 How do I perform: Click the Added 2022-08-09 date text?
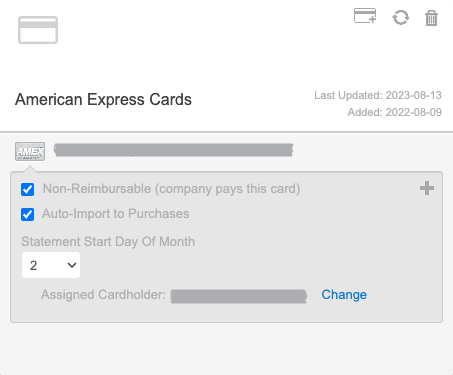[395, 112]
